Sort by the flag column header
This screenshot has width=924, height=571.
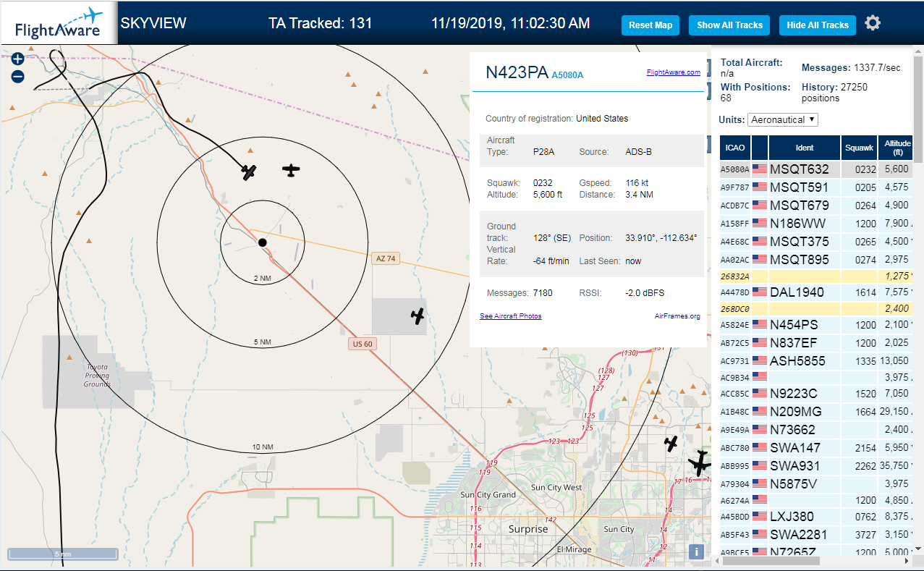[760, 148]
